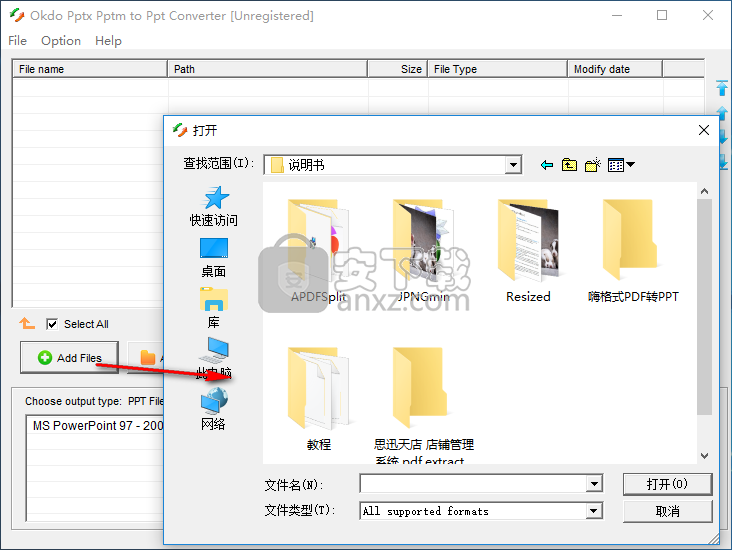The width and height of the screenshot is (732, 550).
Task: Select the 教程 folder
Action: pyautogui.click(x=318, y=399)
